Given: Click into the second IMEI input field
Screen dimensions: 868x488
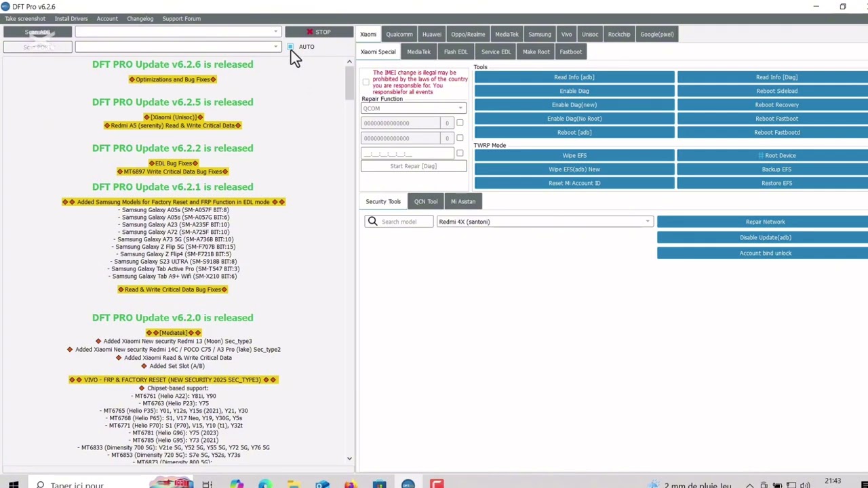Looking at the screenshot, I should (x=400, y=138).
